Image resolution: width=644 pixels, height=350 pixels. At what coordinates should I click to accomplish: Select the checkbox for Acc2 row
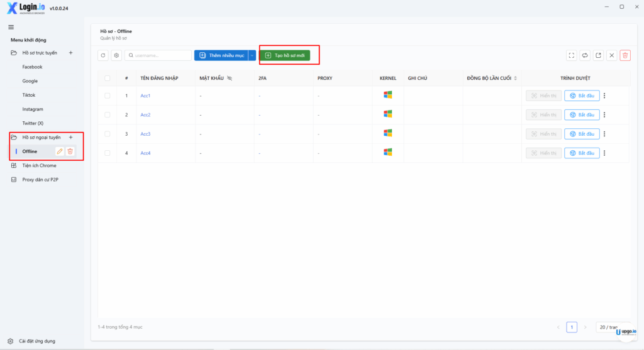(108, 114)
